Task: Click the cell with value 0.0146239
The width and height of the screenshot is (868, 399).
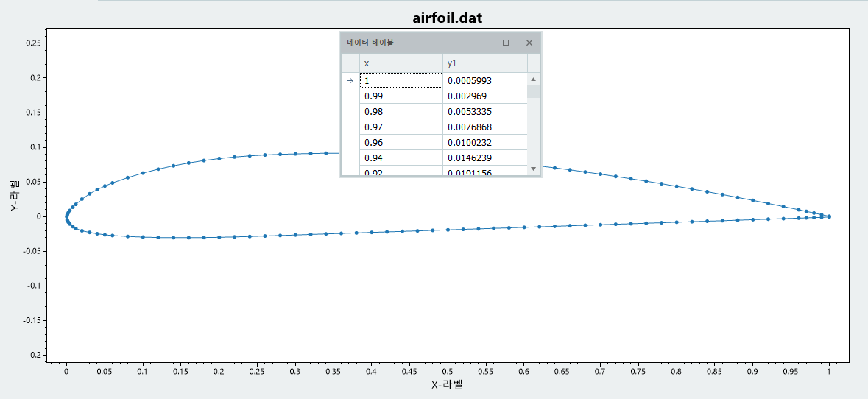Action: (x=485, y=158)
